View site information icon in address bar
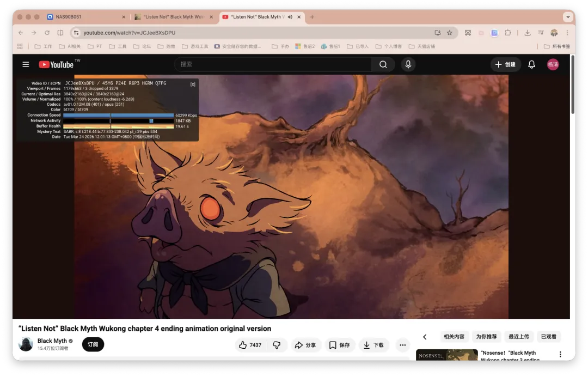This screenshot has width=588, height=376. 76,33
